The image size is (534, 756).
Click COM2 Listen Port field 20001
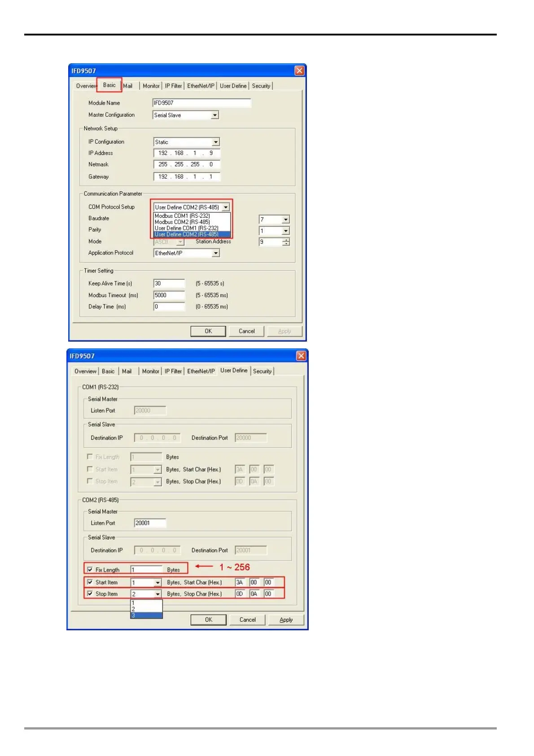tap(150, 523)
